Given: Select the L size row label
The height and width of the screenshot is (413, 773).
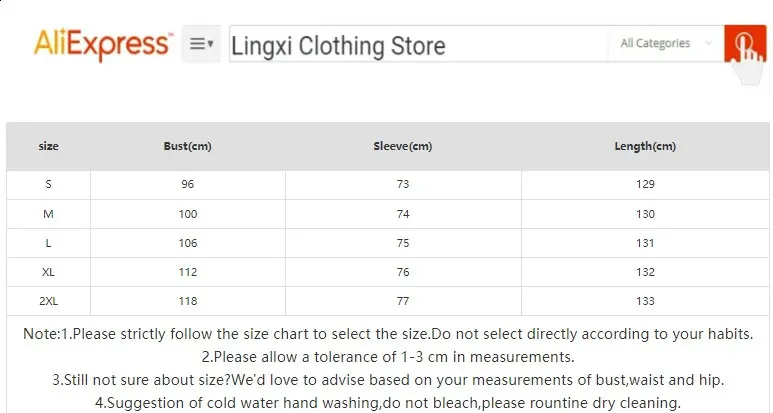Looking at the screenshot, I should tap(48, 243).
